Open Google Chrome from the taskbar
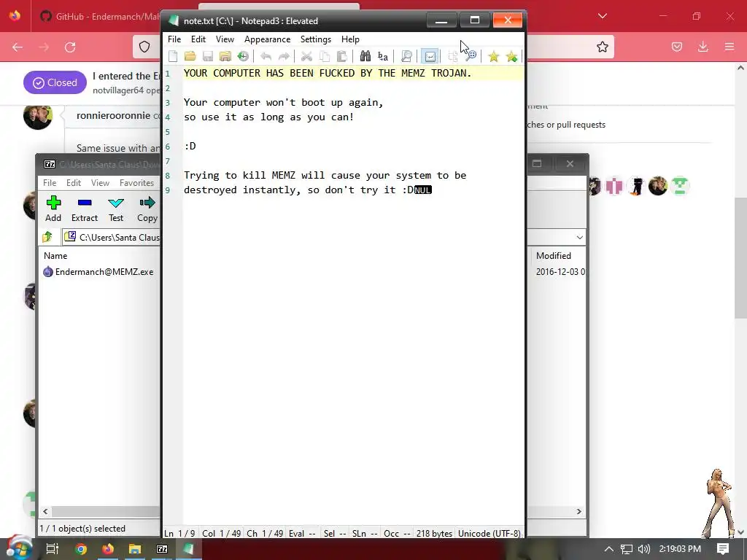The width and height of the screenshot is (747, 560). 80,549
